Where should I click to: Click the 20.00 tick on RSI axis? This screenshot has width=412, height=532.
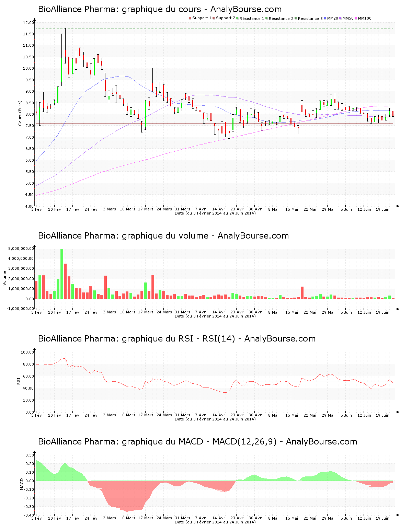(x=28, y=400)
